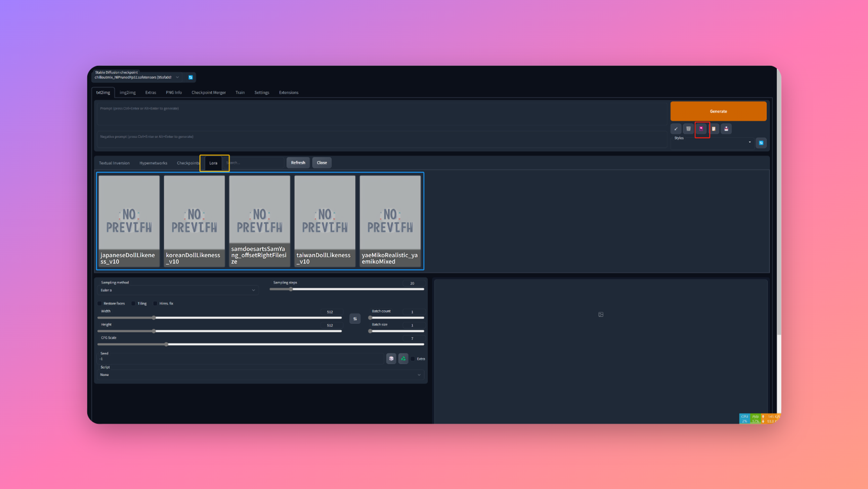Image resolution: width=868 pixels, height=489 pixels.
Task: Click into the Prompt text field
Action: pyautogui.click(x=382, y=114)
